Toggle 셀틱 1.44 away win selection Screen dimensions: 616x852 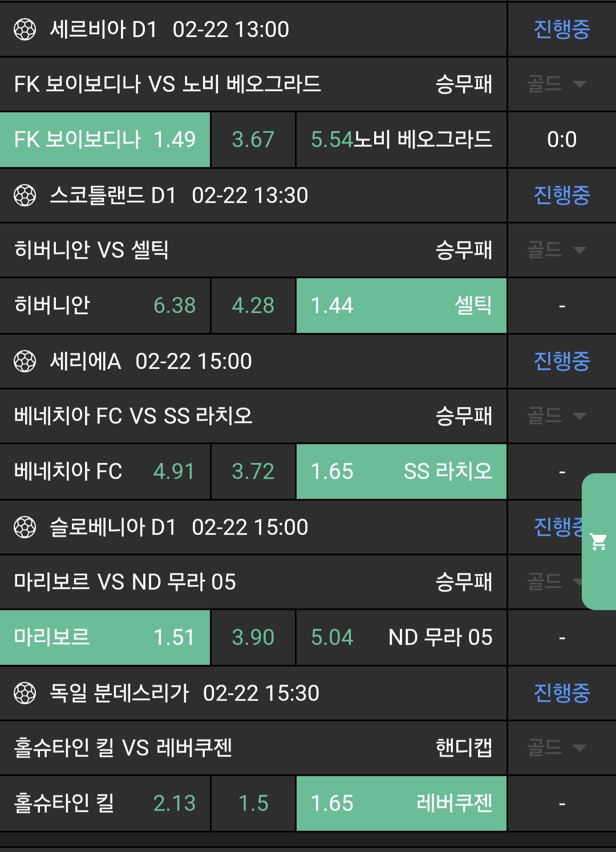tap(401, 306)
